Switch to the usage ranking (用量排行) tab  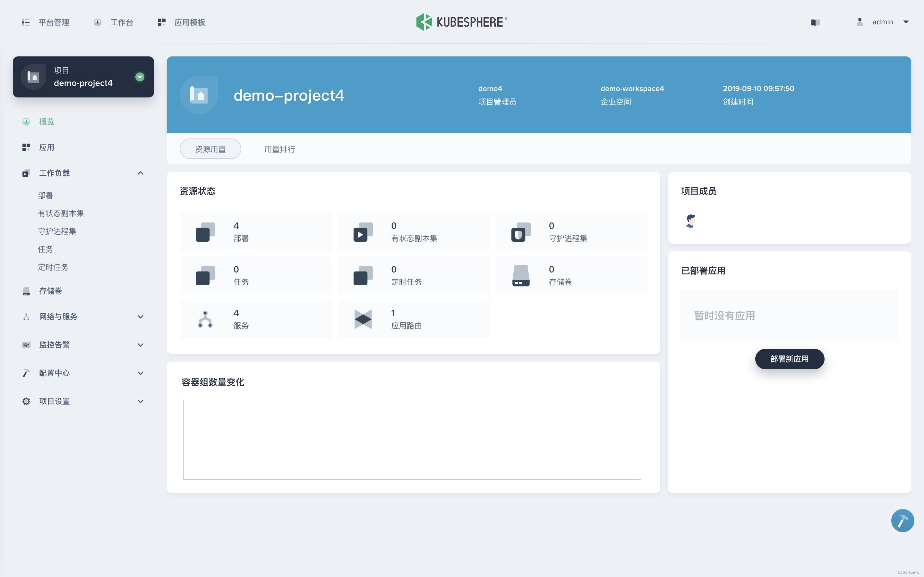pos(279,149)
